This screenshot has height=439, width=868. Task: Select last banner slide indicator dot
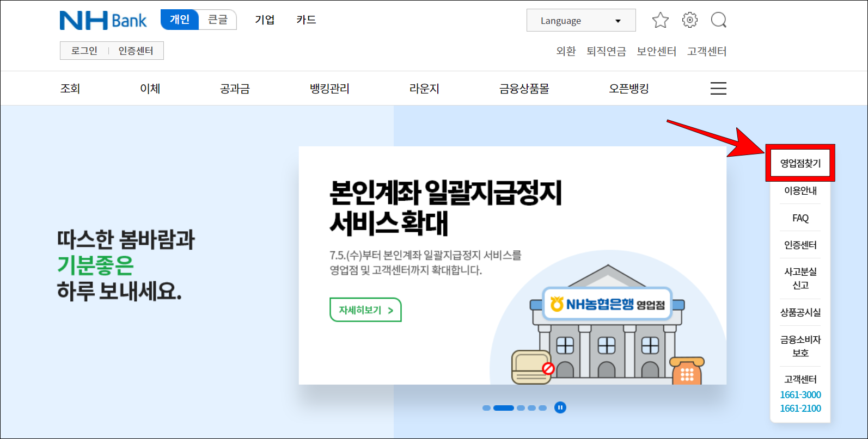pyautogui.click(x=542, y=408)
